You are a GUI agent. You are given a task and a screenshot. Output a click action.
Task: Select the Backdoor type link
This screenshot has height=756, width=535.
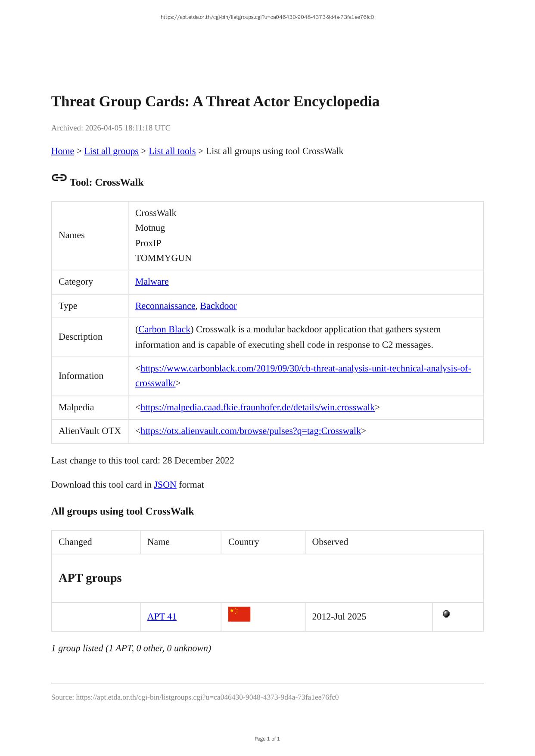pos(218,306)
